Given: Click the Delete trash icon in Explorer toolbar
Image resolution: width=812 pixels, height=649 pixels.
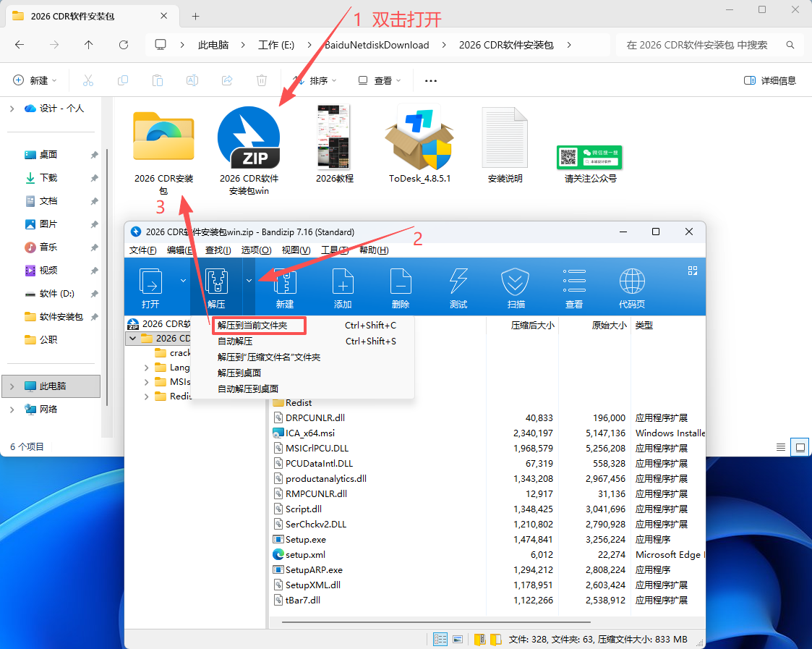Looking at the screenshot, I should tap(262, 80).
